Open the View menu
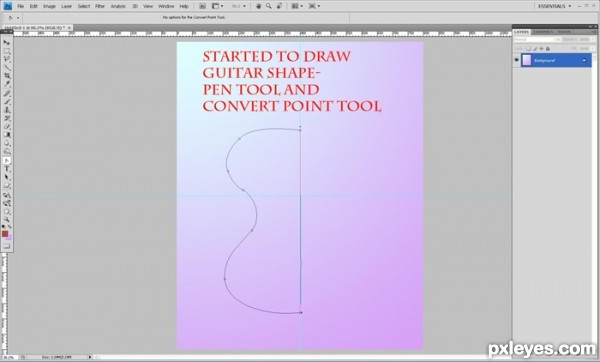600x362 pixels. [148, 6]
